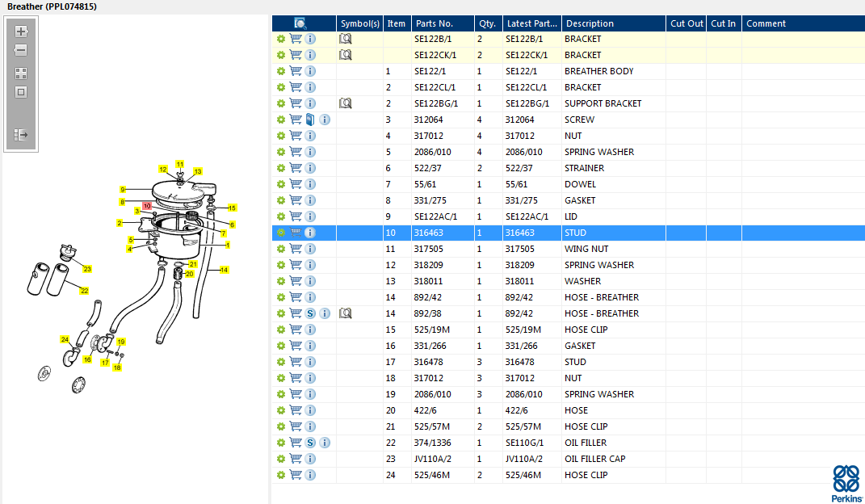Select diagram callout 6 for strainer
This screenshot has height=504, width=865.
coord(233,225)
